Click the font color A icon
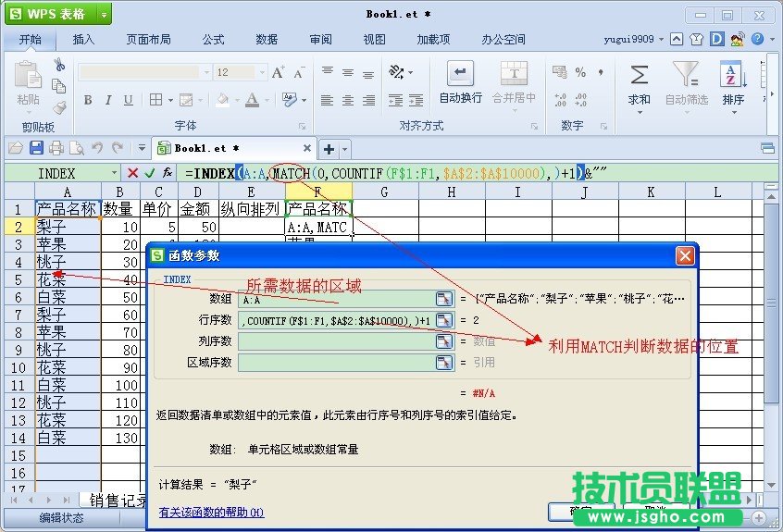Viewport: 783px width, 532px height. point(252,100)
